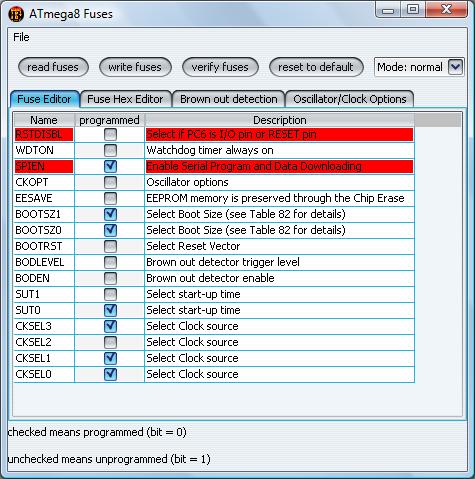Click the reset to default button
This screenshot has height=479, width=475.
pos(316,67)
